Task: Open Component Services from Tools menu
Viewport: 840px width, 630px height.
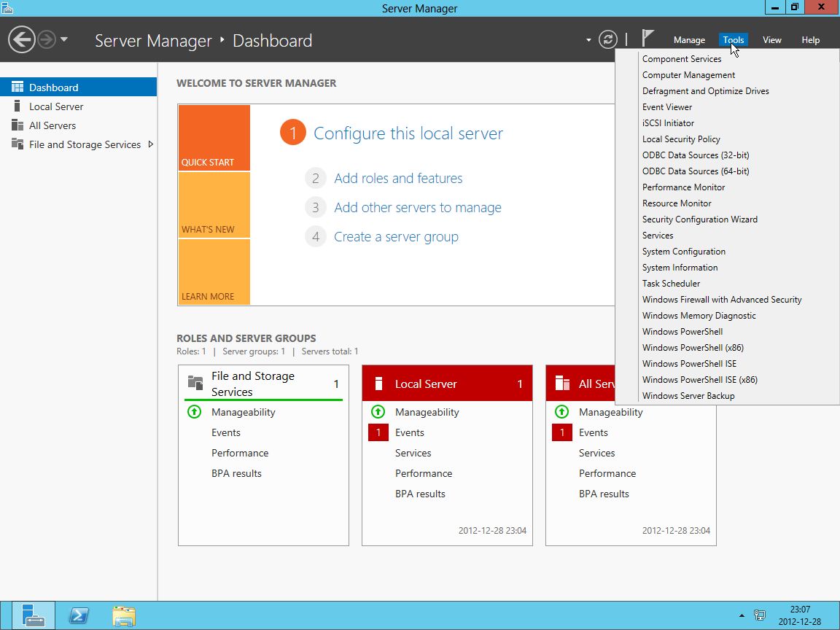Action: (682, 59)
